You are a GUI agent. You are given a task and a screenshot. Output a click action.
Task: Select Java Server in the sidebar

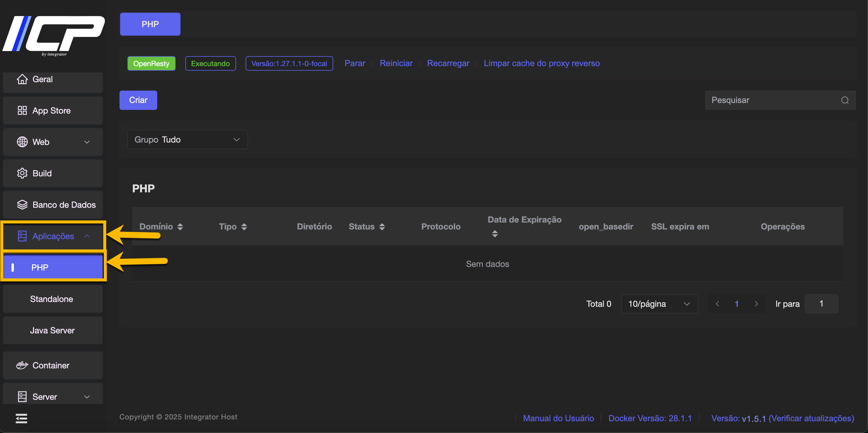click(53, 330)
